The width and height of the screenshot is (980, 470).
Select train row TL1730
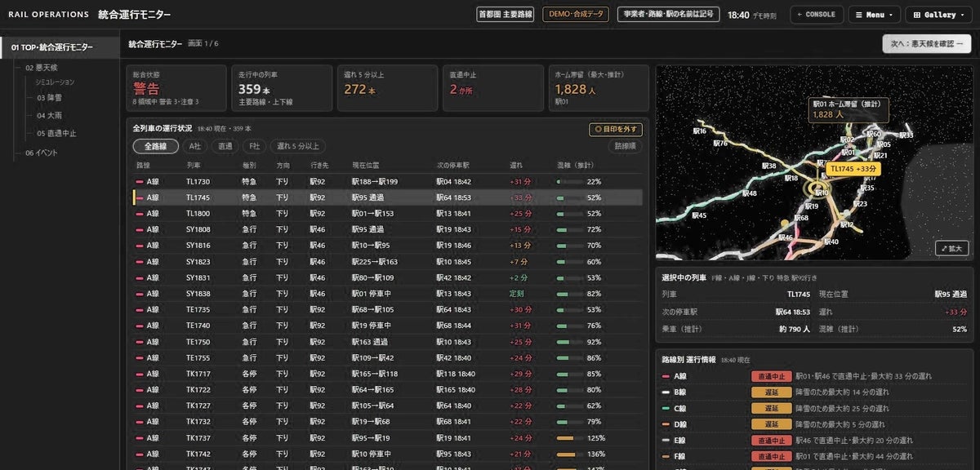pos(388,182)
